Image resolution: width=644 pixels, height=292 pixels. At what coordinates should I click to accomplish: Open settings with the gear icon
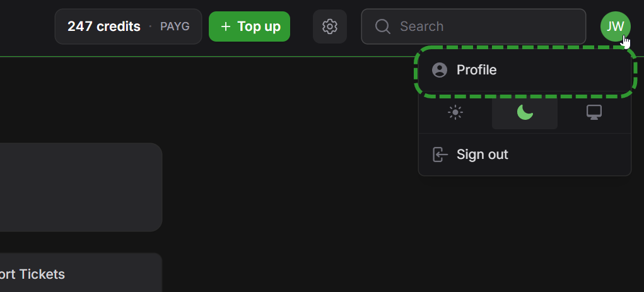click(x=330, y=26)
